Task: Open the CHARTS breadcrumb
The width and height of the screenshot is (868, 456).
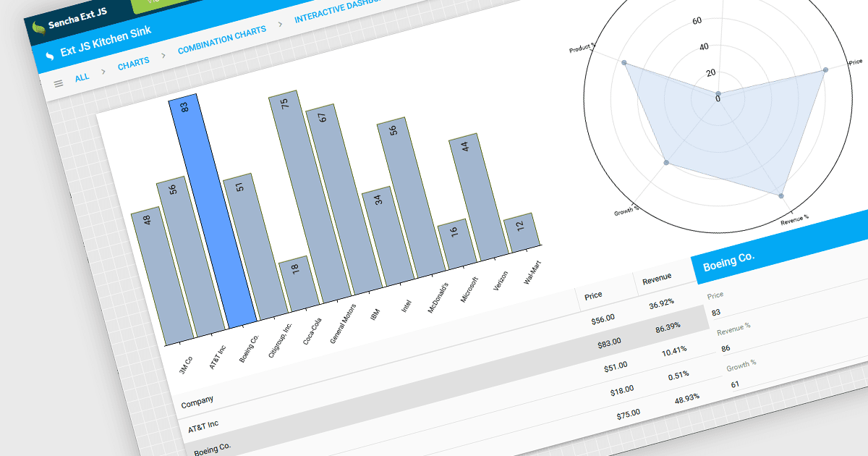Action: click(134, 63)
